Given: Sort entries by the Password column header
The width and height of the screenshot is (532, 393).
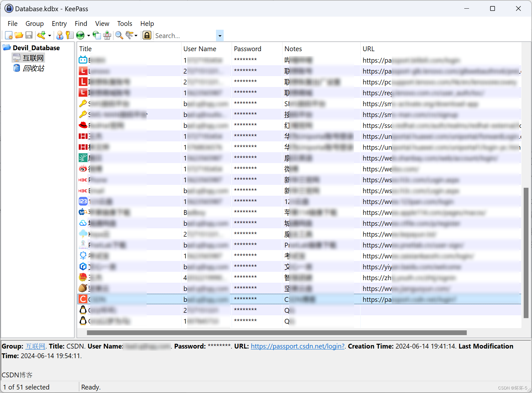Looking at the screenshot, I should point(257,49).
